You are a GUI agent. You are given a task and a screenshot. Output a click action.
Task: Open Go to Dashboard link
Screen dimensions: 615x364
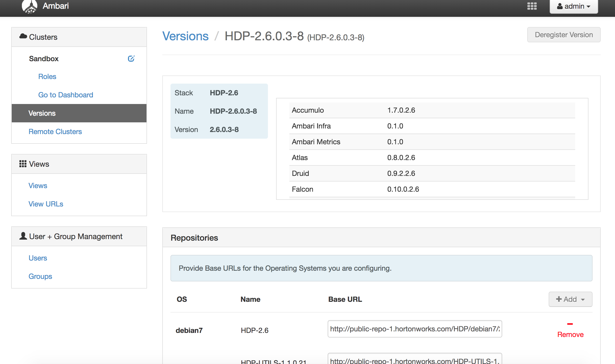click(x=66, y=95)
